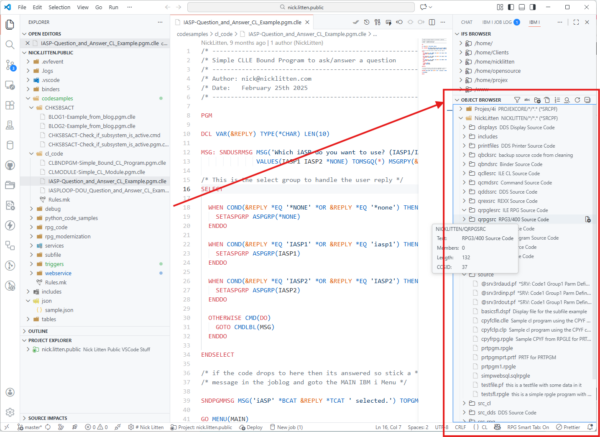Open Rules.mk under cl_code folder
Viewport: 600px width, 437px height.
tap(59, 200)
